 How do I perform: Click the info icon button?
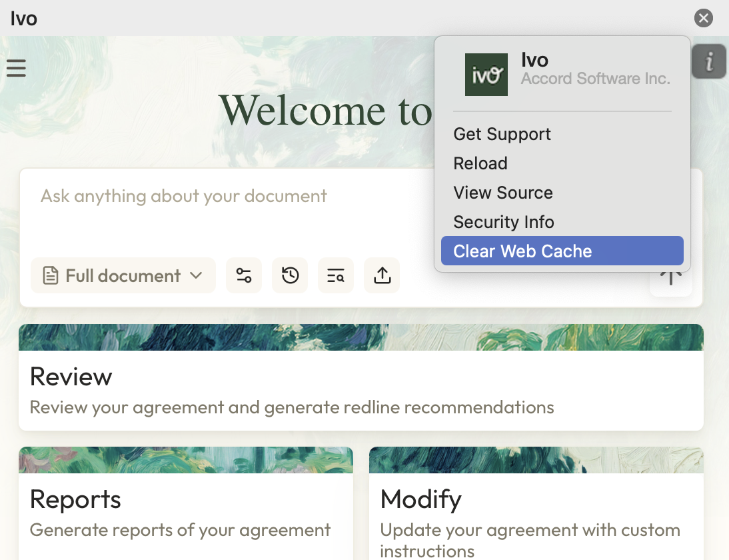tap(709, 61)
